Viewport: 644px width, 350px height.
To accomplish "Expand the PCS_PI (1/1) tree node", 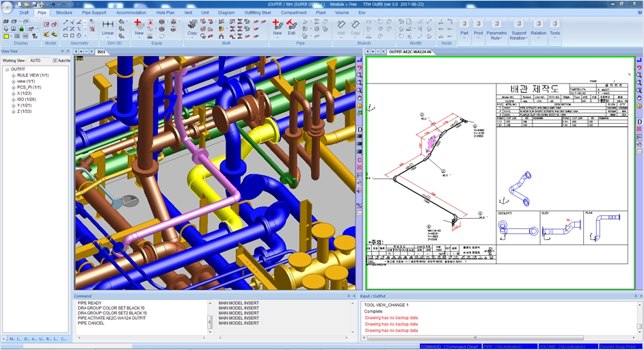I will click(x=13, y=87).
